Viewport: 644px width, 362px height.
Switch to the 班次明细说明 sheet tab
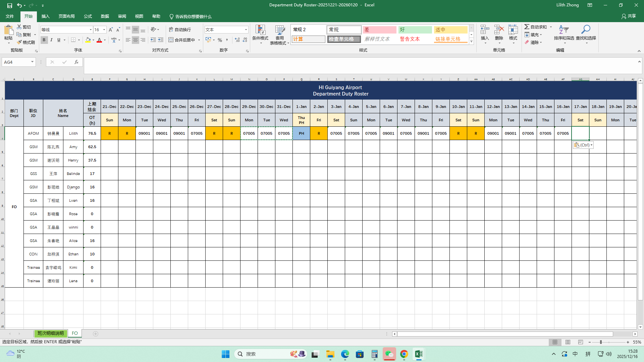(x=50, y=334)
